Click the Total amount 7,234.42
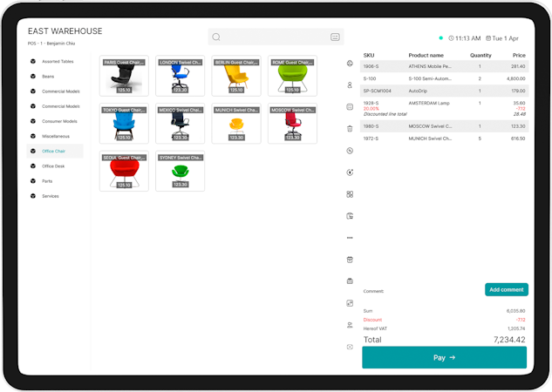The height and width of the screenshot is (392, 552). (x=509, y=340)
